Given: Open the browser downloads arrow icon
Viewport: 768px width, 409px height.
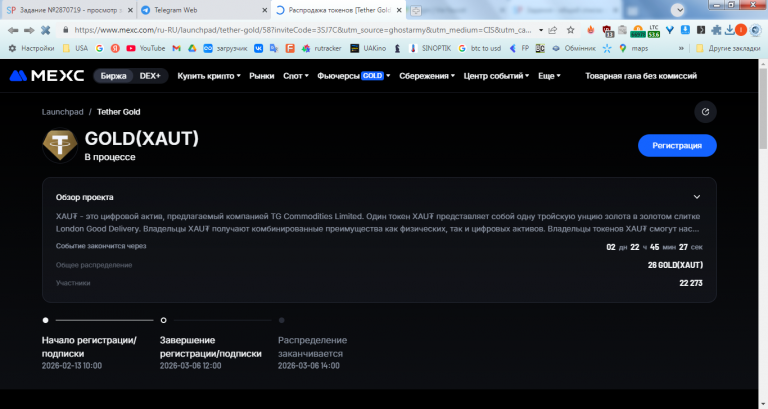Looking at the screenshot, I should (x=729, y=30).
